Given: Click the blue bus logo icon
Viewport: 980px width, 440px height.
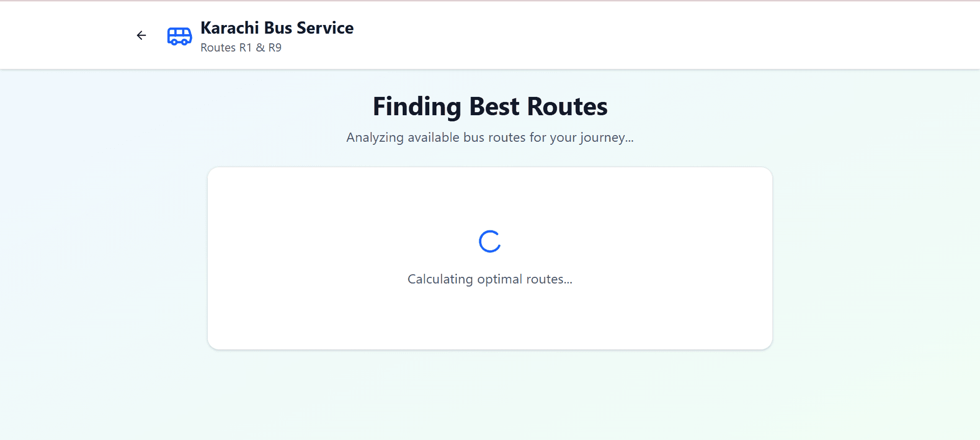Looking at the screenshot, I should coord(180,36).
